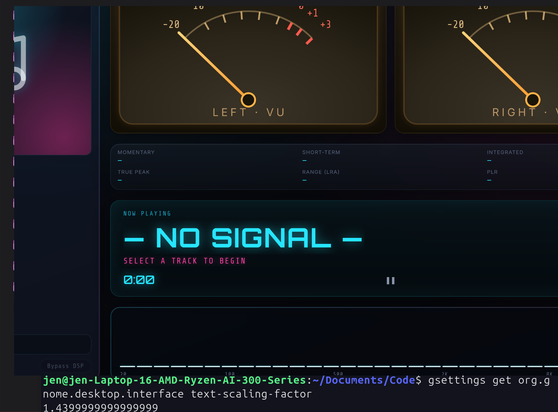Click the Left VU meter needle pivot
Viewport: 558px width, 412px height.
tap(248, 100)
